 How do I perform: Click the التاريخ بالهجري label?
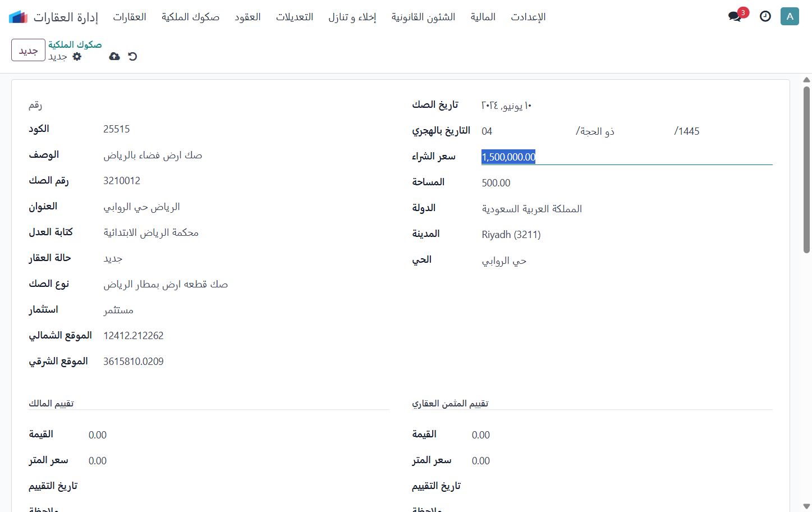(x=441, y=131)
